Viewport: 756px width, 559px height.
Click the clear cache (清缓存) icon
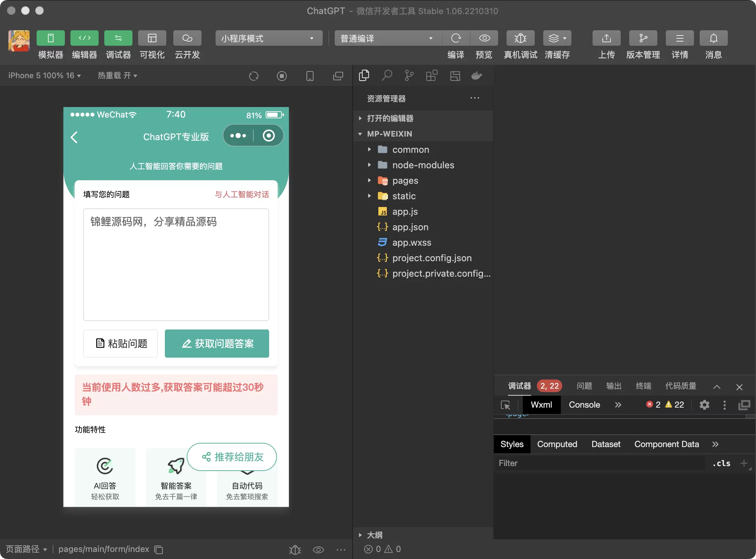[557, 38]
